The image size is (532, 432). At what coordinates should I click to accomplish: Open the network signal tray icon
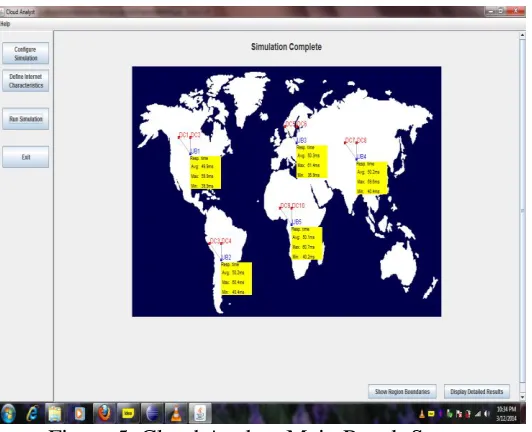478,414
